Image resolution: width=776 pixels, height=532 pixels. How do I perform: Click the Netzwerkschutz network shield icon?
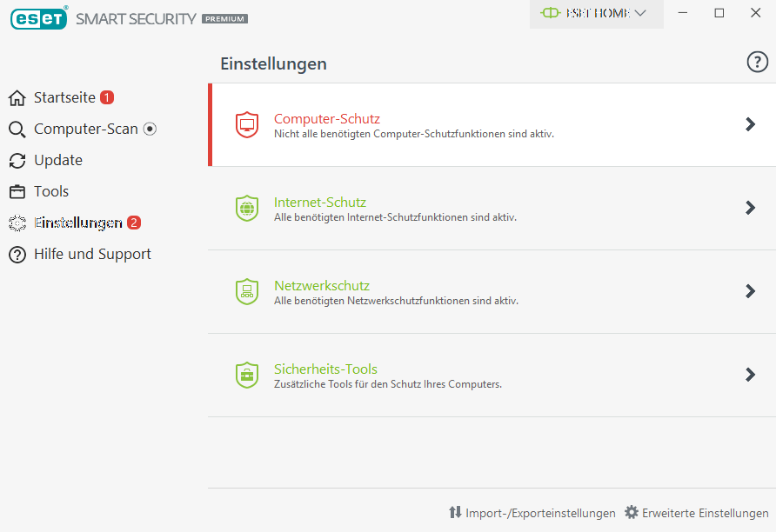247,292
